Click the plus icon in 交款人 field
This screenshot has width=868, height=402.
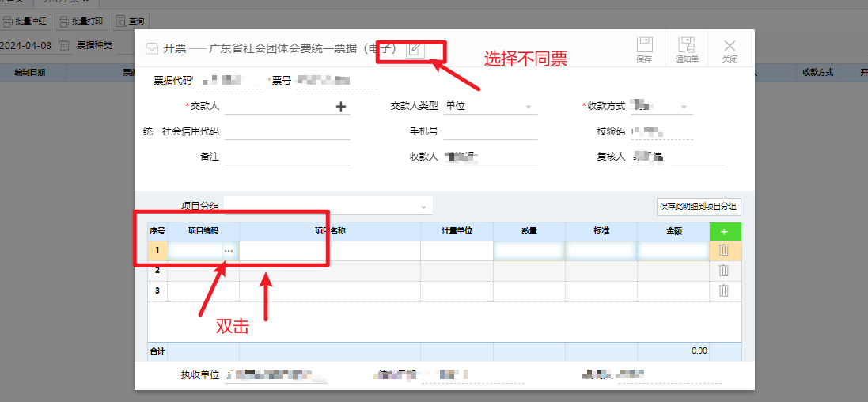point(341,107)
